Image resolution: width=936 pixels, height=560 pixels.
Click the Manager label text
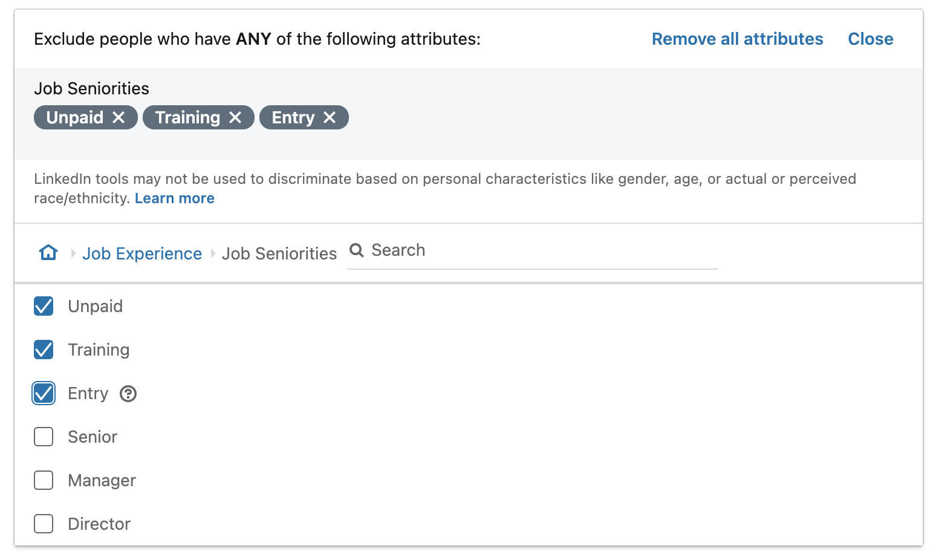102,480
